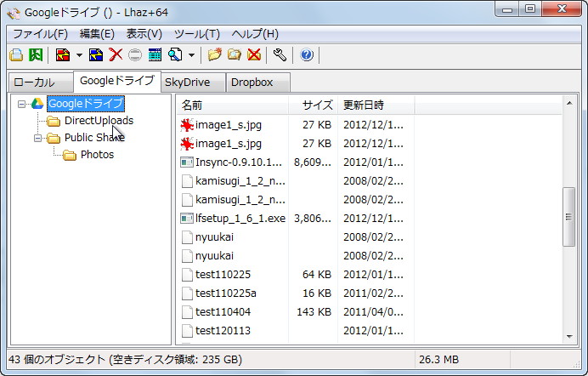Open the ヘルプ(H) menu
The image size is (588, 376).
[x=255, y=34]
